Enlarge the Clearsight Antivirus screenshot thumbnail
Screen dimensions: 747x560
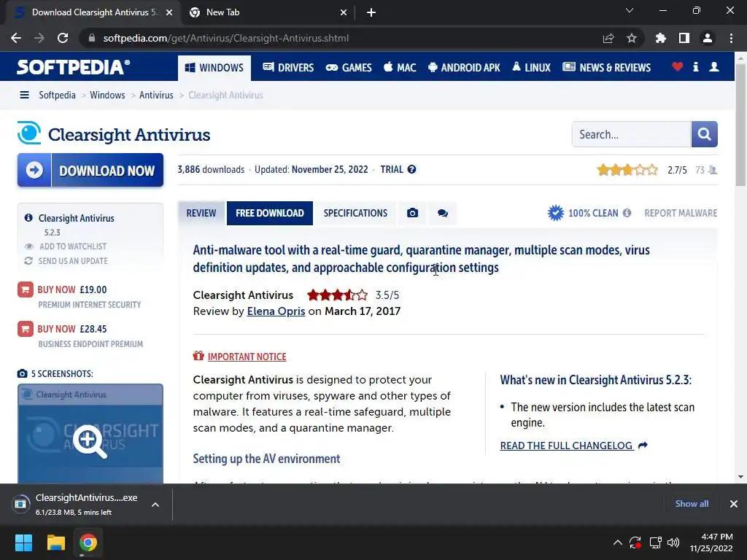90,434
